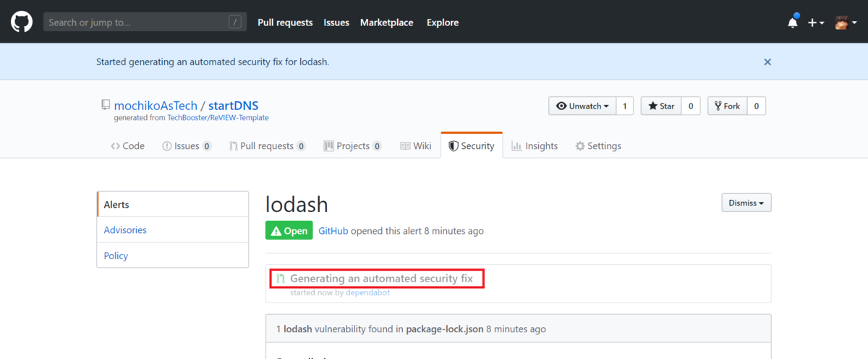This screenshot has height=359, width=868.
Task: Switch to the Wiki tab
Action: click(x=415, y=145)
